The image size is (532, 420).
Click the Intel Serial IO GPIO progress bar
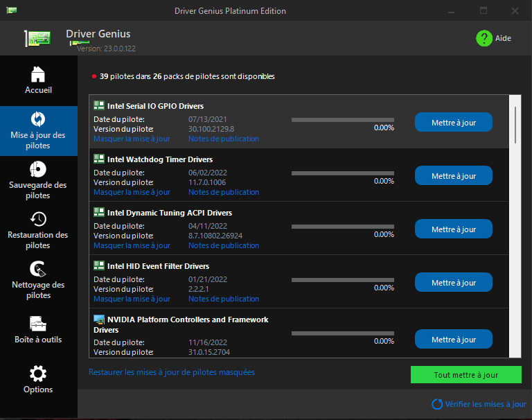[x=343, y=120]
